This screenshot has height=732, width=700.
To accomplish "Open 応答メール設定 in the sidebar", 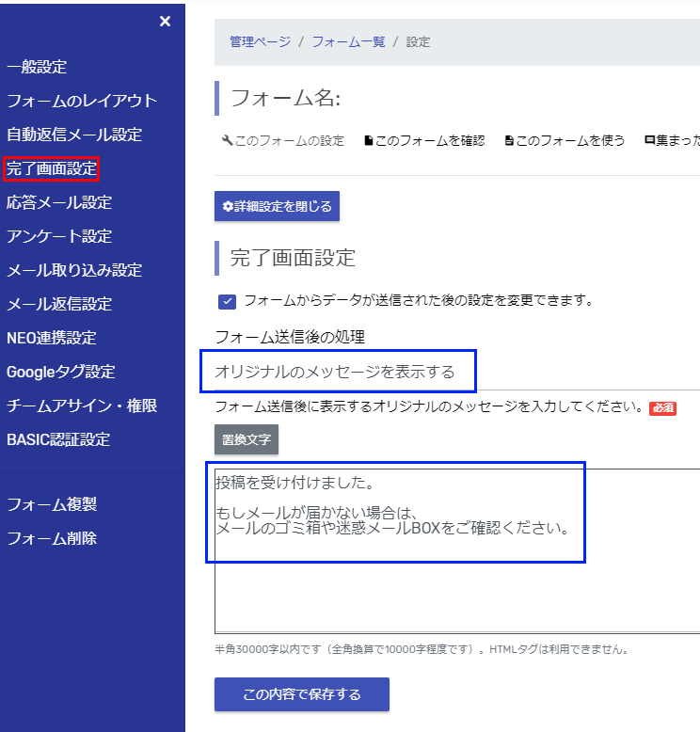I will 59,202.
